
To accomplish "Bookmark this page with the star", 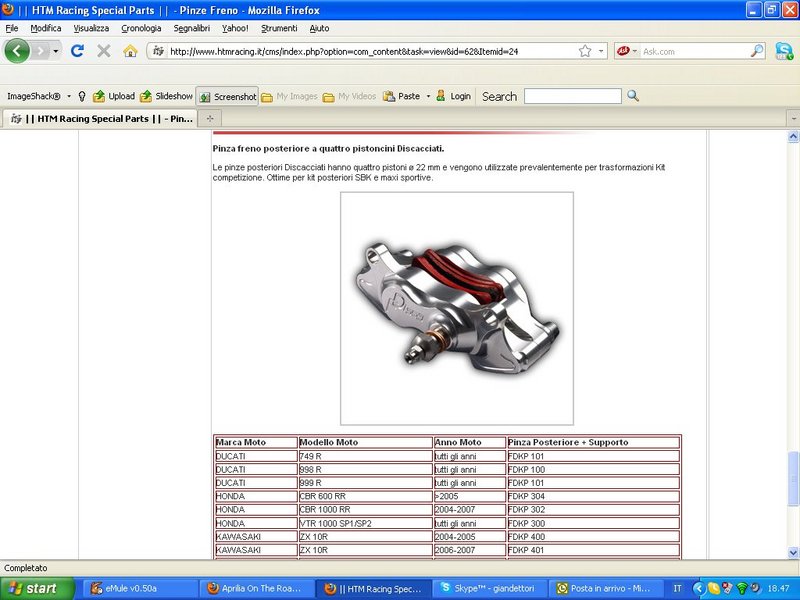I will pos(585,51).
